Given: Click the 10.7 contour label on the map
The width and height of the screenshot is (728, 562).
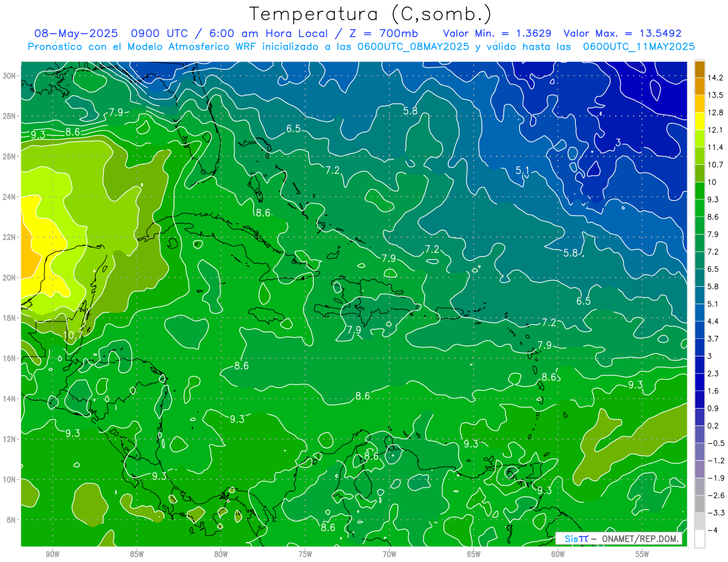Looking at the screenshot, I should [x=73, y=334].
